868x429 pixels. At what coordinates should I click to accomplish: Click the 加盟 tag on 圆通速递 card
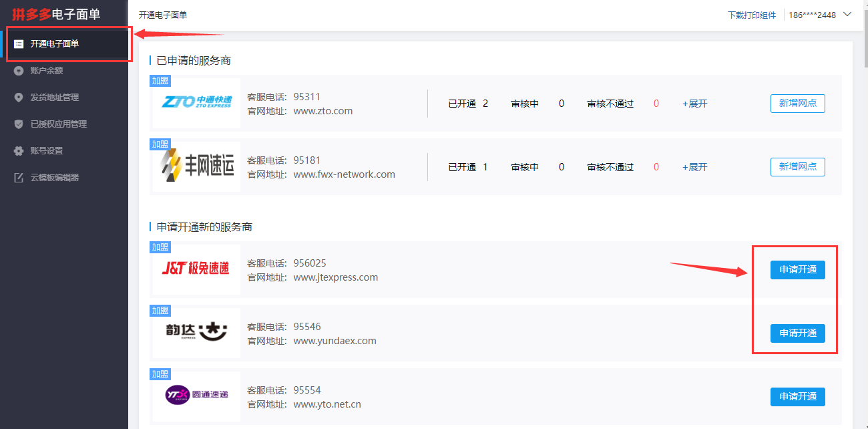tap(160, 374)
